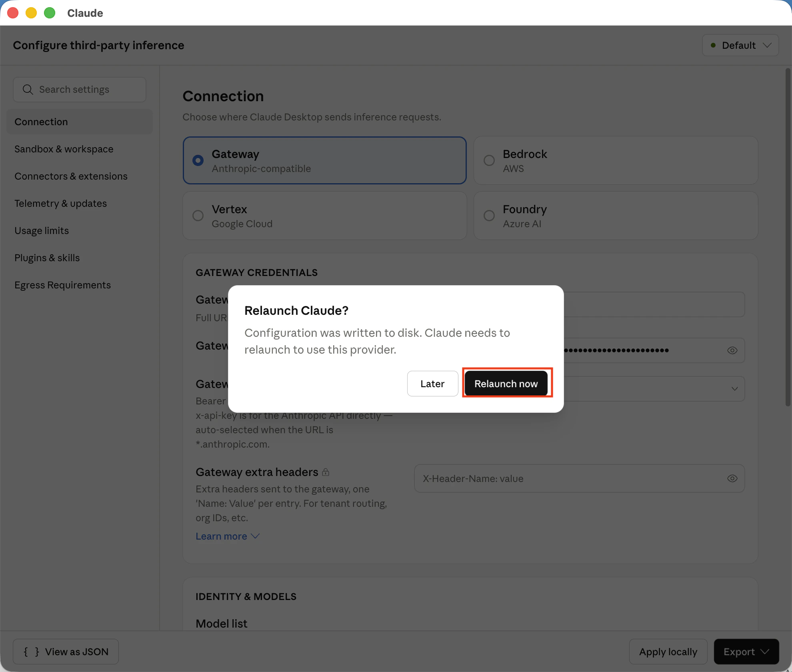Viewport: 792px width, 672px height.
Task: Reveal the masked gateway API key
Action: pyautogui.click(x=732, y=350)
